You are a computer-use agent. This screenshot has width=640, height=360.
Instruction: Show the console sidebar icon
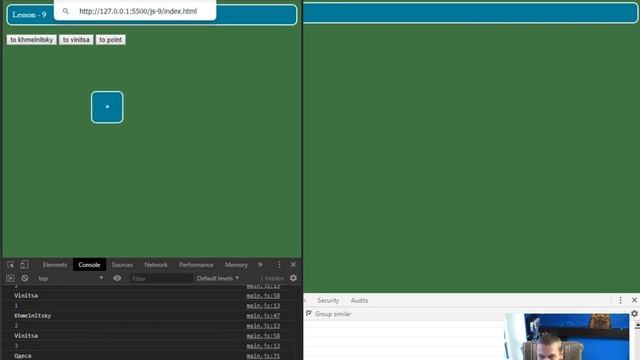(10, 278)
